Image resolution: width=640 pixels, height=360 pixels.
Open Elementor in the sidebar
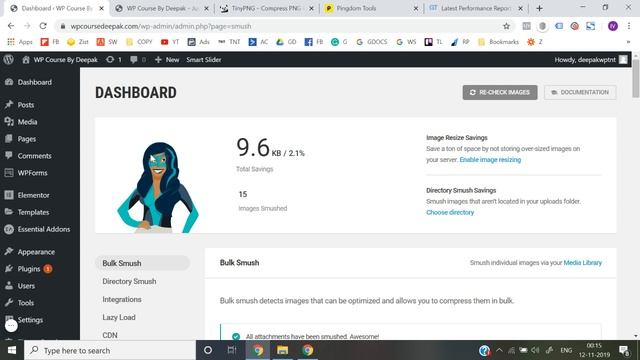[33, 195]
